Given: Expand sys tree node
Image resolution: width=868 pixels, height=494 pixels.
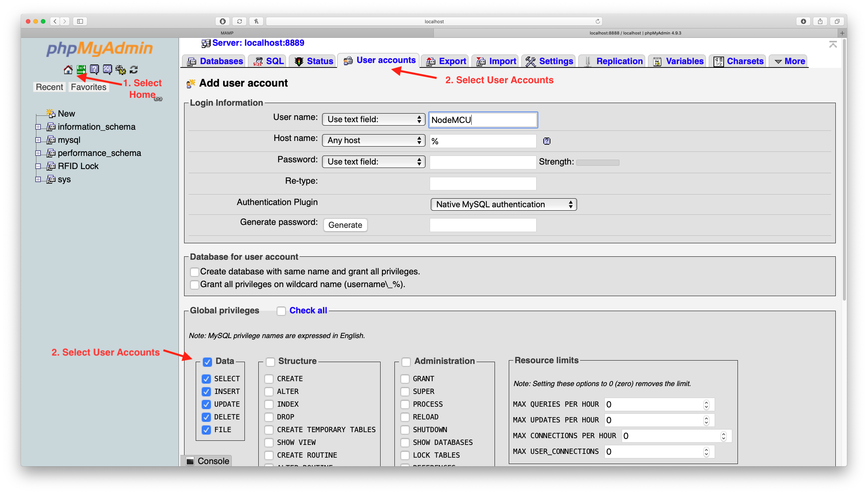Looking at the screenshot, I should click(38, 179).
